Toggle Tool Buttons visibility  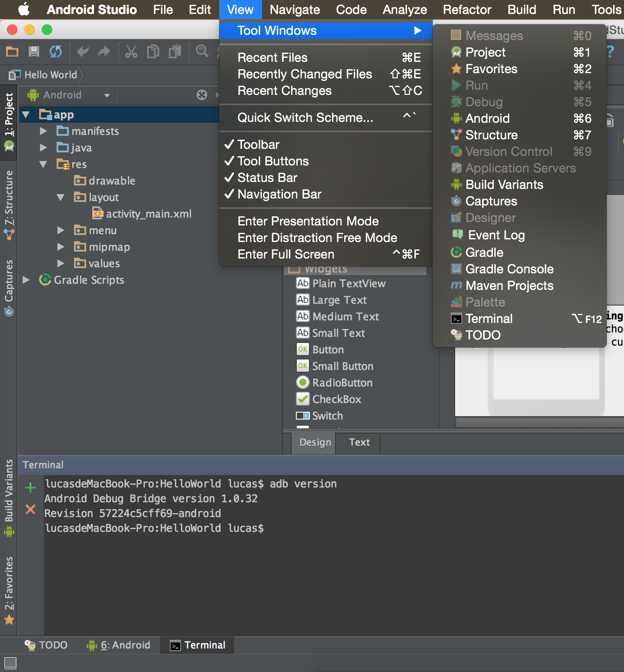point(325,161)
